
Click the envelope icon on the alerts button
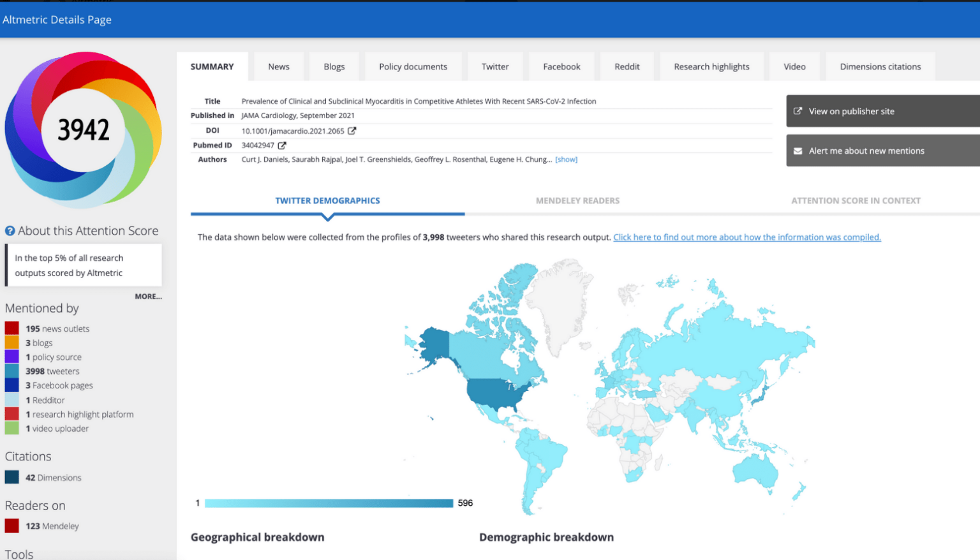pos(798,151)
